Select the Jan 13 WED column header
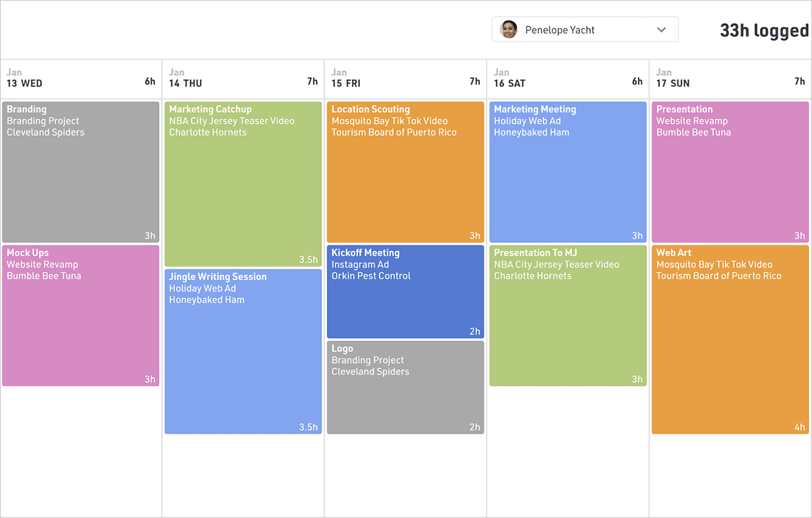Viewport: 812px width, 518px height. point(81,78)
